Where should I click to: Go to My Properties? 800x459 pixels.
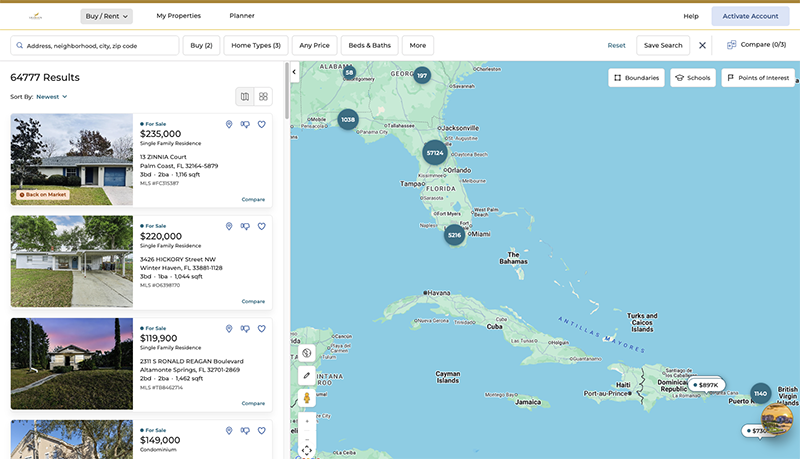click(179, 16)
